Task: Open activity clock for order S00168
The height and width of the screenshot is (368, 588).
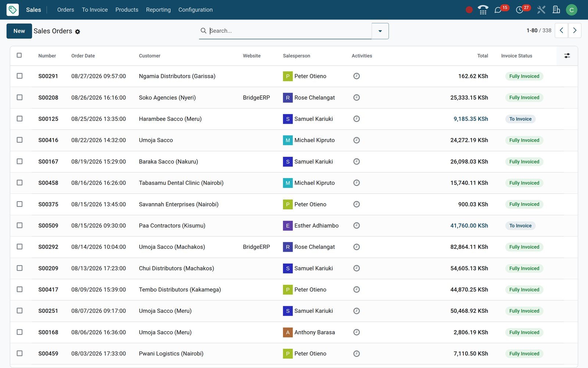Action: 356,332
